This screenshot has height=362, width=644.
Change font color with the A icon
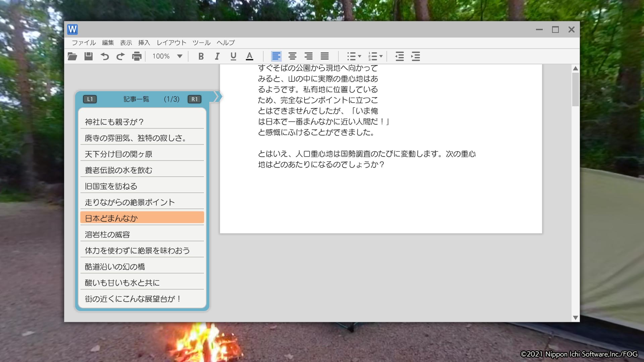pyautogui.click(x=249, y=56)
